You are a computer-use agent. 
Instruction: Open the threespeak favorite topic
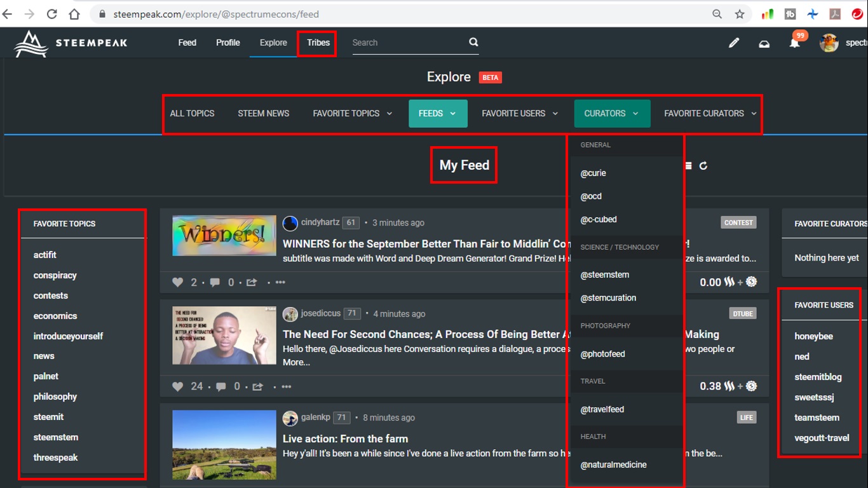click(55, 457)
